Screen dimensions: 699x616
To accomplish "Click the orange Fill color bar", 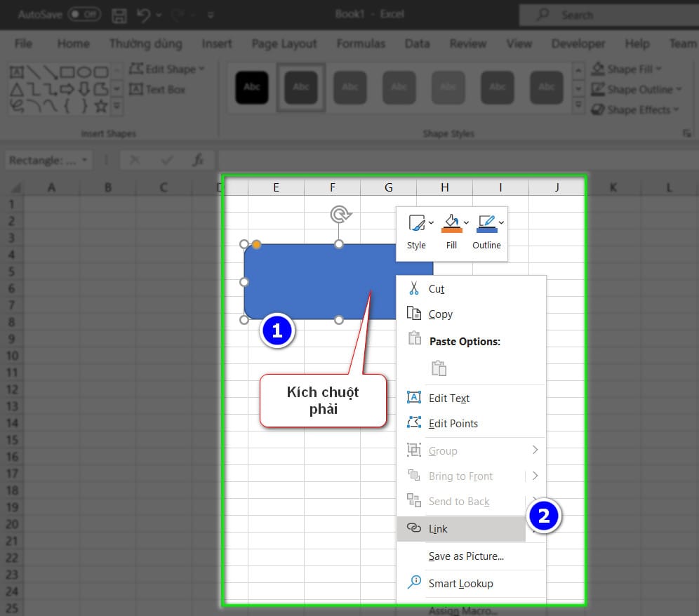I will [x=451, y=229].
